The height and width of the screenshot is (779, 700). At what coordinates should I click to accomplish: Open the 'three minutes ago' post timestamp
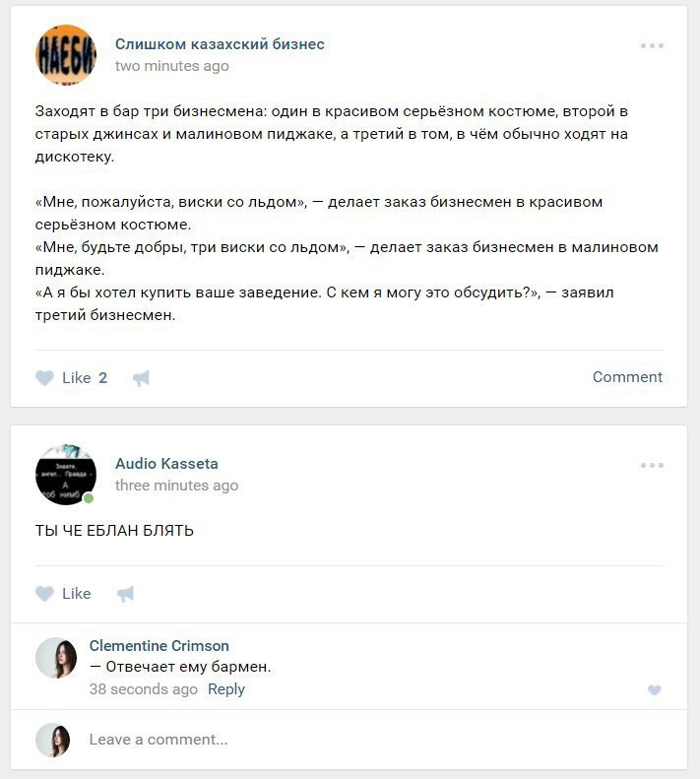coord(176,485)
